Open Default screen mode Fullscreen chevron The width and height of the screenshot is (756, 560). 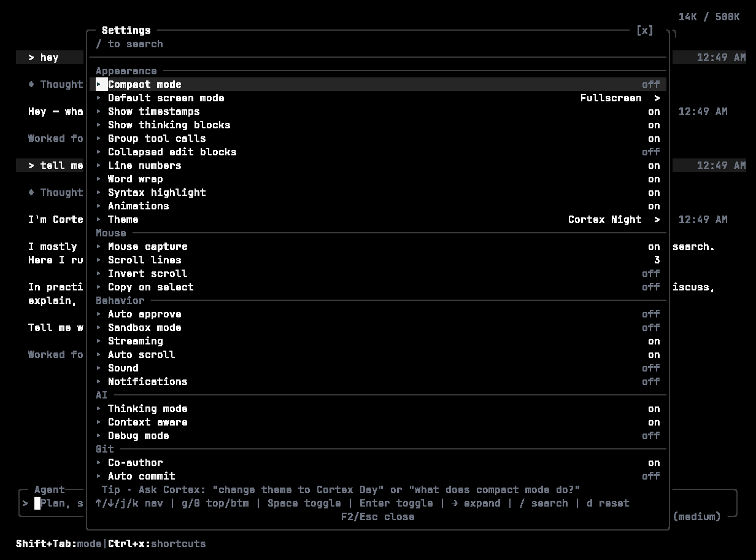click(657, 98)
